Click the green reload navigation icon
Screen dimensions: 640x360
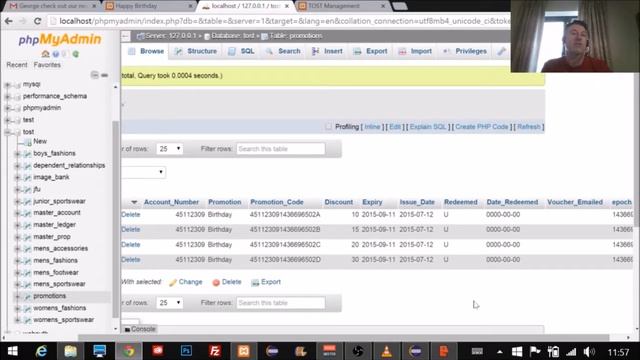[x=76, y=53]
